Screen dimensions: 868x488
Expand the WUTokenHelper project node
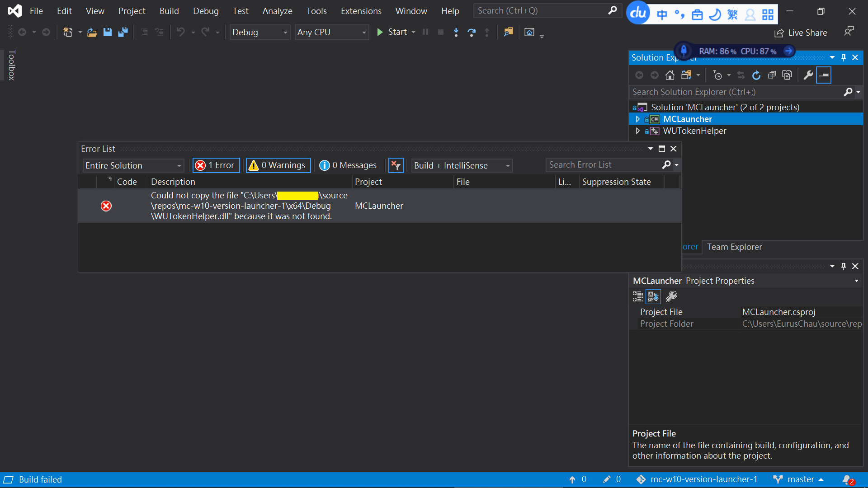(637, 131)
